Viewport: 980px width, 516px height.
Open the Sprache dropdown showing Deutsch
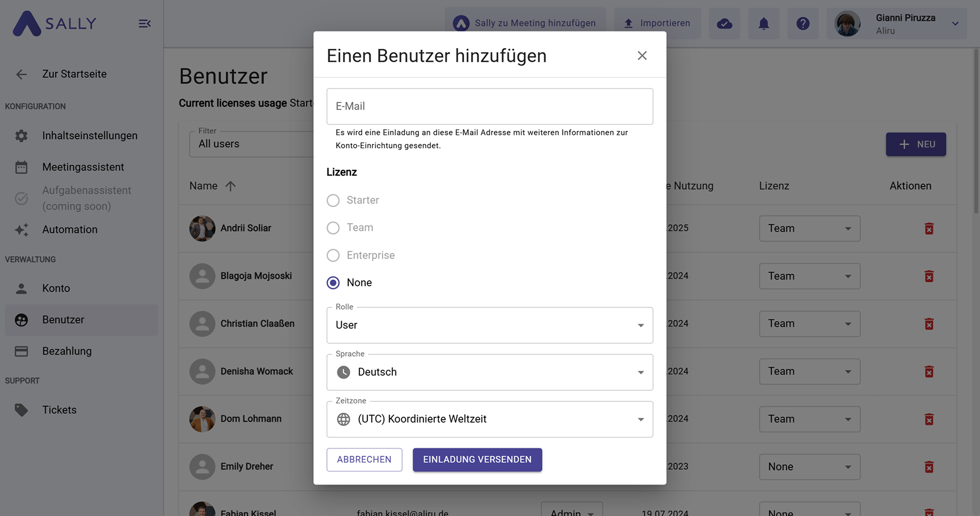click(490, 373)
